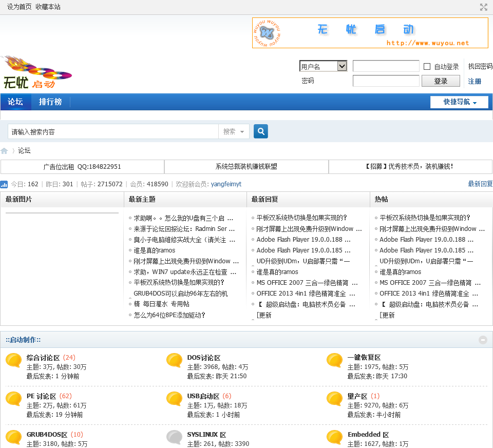Click the fullscreen toggle icon at top right
The height and width of the screenshot is (448, 493).
(x=483, y=7)
